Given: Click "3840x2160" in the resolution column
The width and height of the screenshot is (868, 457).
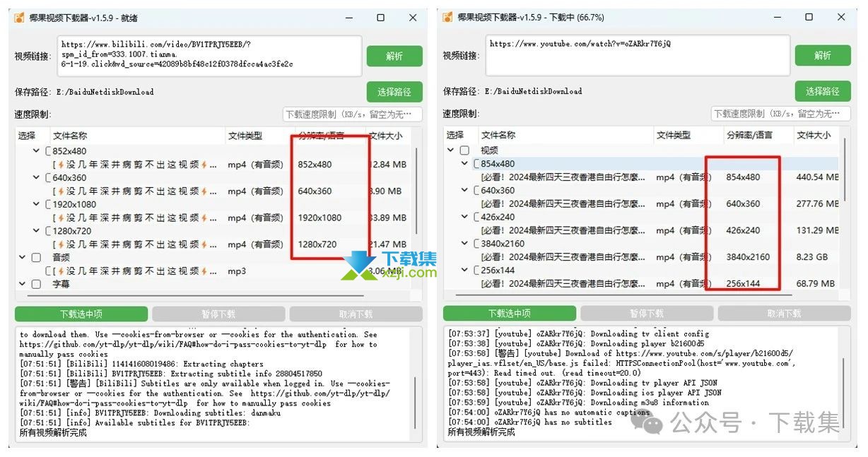Looking at the screenshot, I should (748, 257).
